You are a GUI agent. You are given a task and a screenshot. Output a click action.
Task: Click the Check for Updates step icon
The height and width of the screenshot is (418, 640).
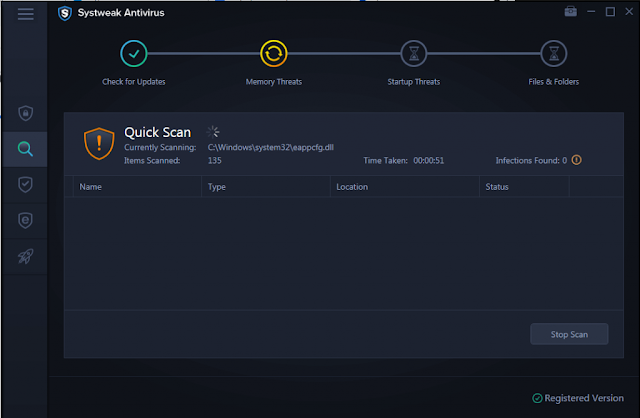click(133, 53)
